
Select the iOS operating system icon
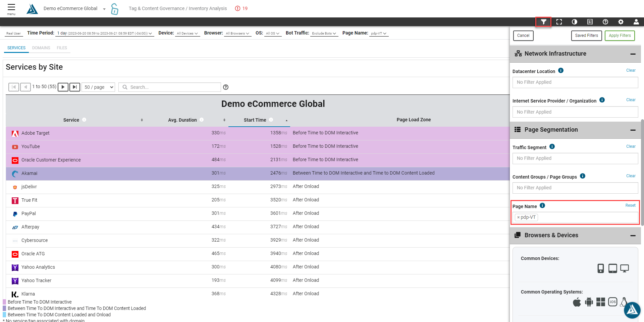[x=613, y=302]
